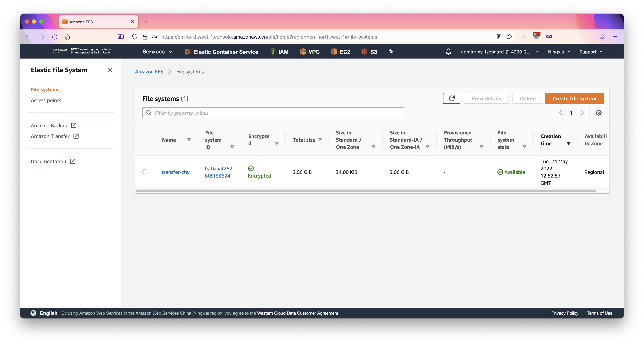This screenshot has height=345, width=644.
Task: Go forward in browser history
Action: coord(42,37)
